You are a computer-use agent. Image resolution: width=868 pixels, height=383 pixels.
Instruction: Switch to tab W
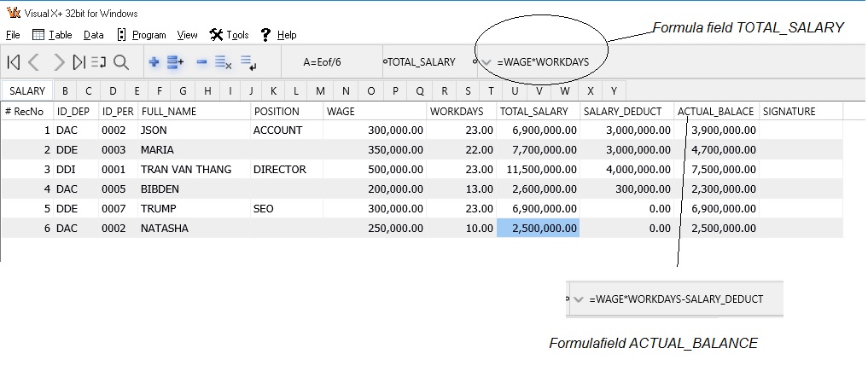[x=565, y=90]
